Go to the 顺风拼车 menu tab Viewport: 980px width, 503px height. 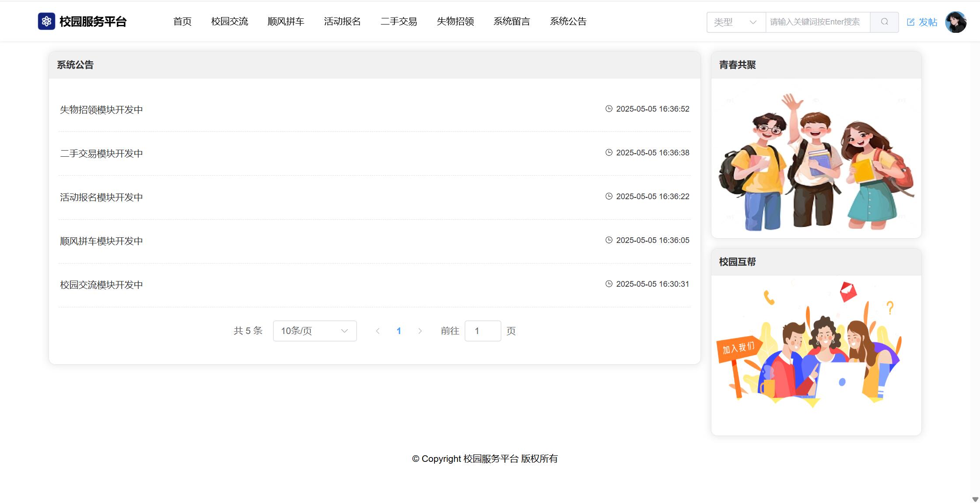[x=286, y=21]
